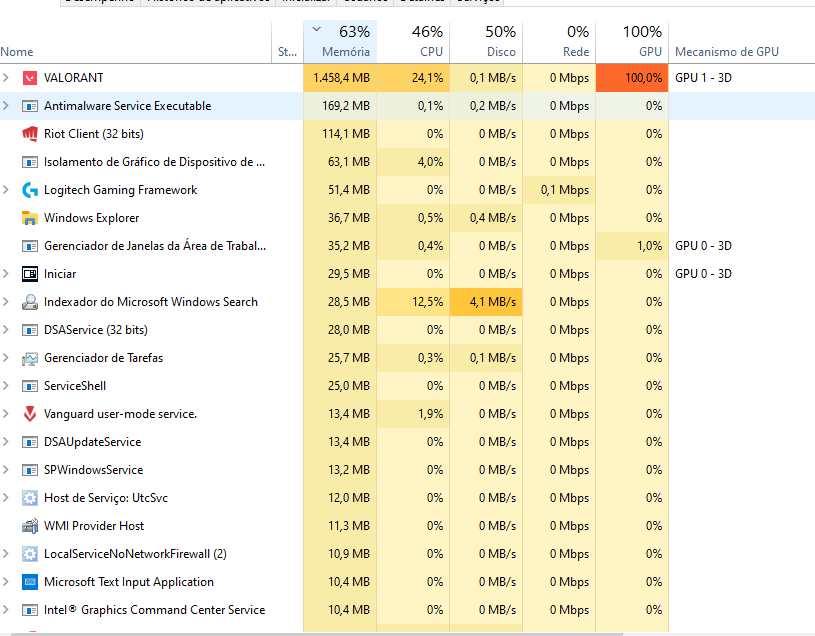Select the WMI Provider Host process name
Viewport: 815px width, 636px height.
click(x=94, y=526)
